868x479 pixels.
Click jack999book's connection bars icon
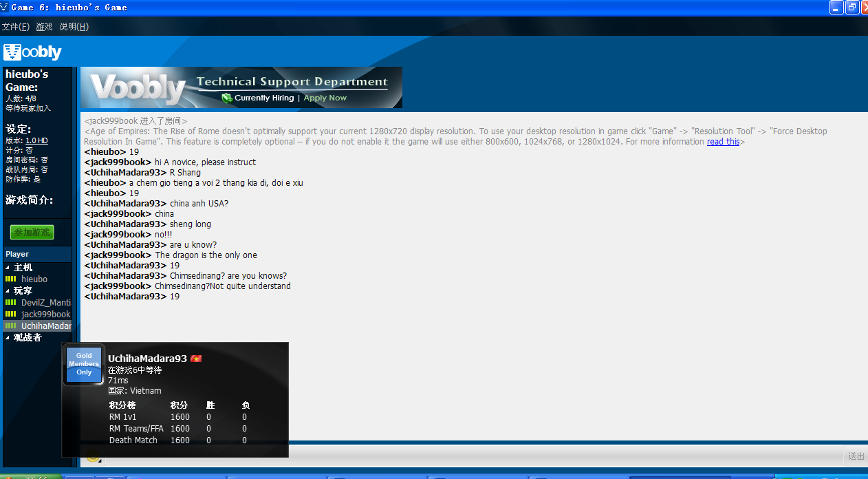tap(10, 313)
